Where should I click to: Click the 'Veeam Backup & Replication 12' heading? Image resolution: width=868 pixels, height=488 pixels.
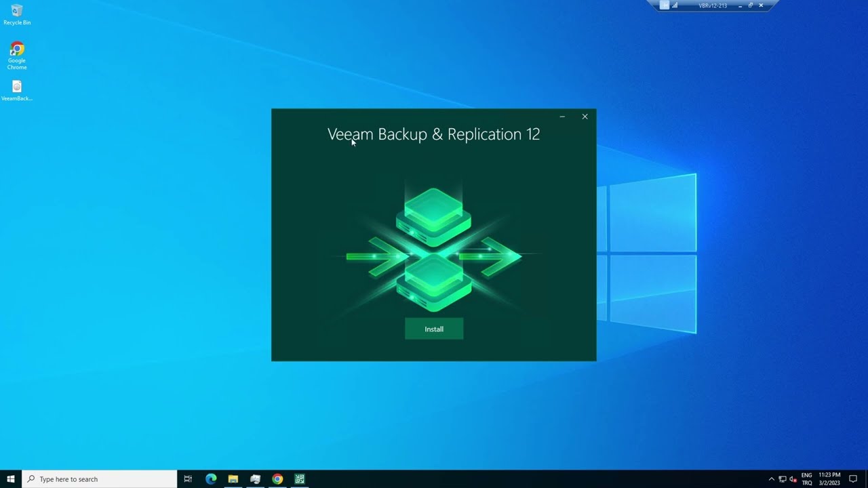[434, 134]
